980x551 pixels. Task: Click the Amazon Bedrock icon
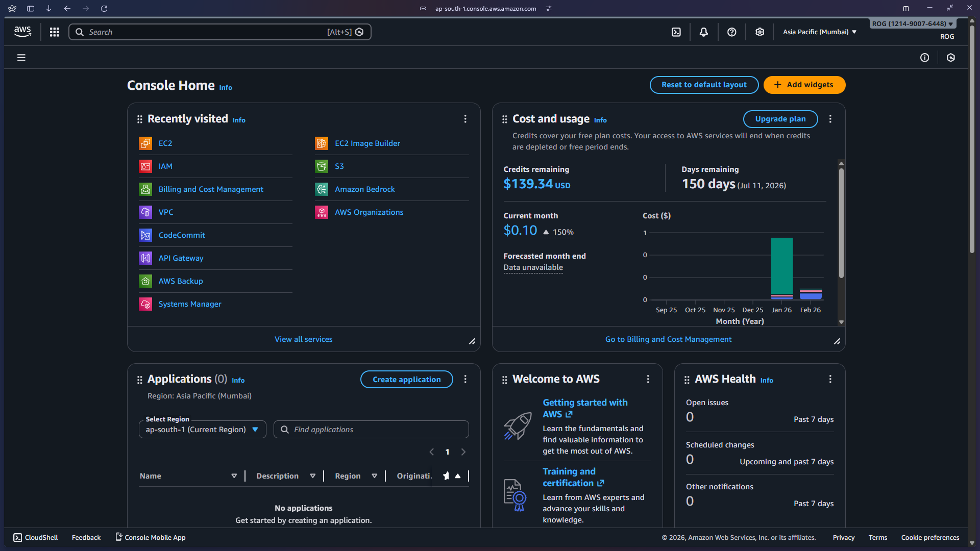tap(322, 189)
